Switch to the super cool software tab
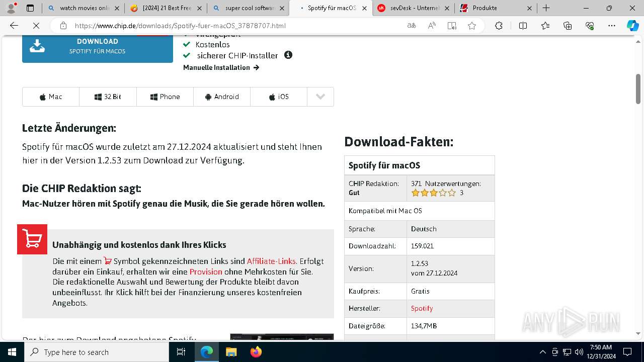Screen dimensions: 644x362 [x=248, y=8]
